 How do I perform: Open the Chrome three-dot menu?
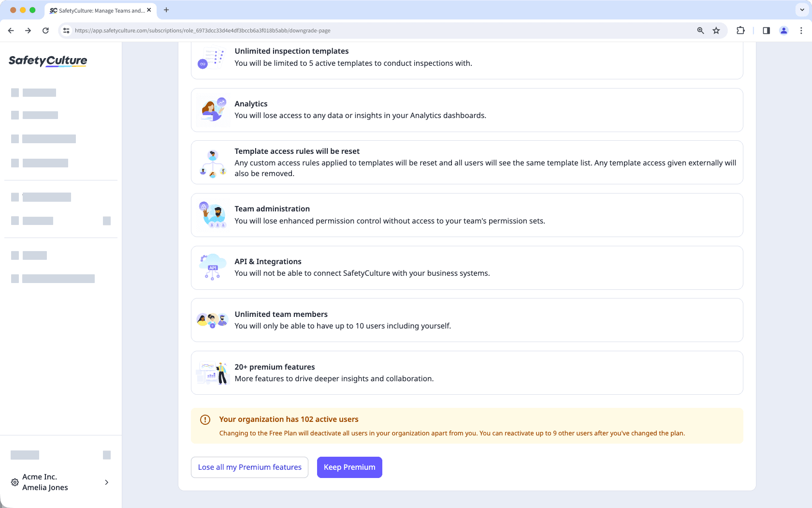(801, 30)
